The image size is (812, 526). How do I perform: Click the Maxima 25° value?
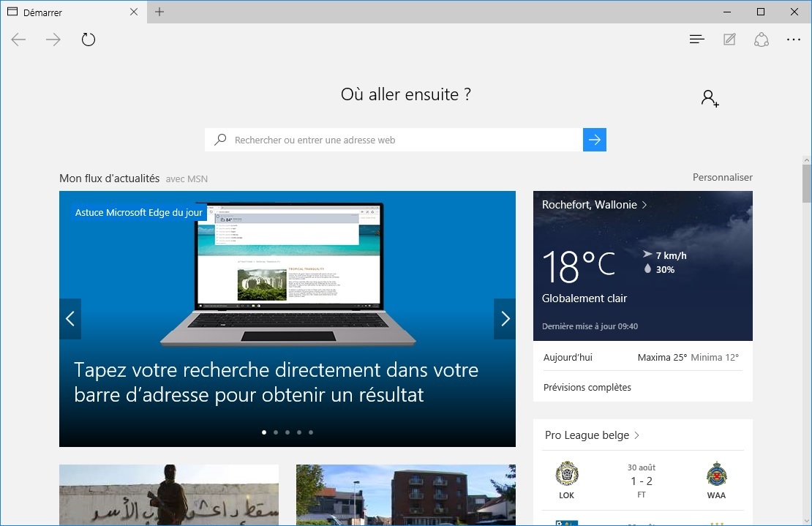coord(662,357)
